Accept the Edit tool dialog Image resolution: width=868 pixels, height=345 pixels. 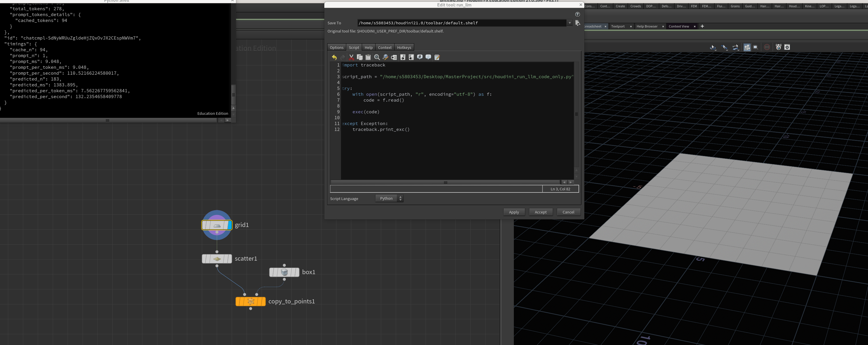point(540,212)
